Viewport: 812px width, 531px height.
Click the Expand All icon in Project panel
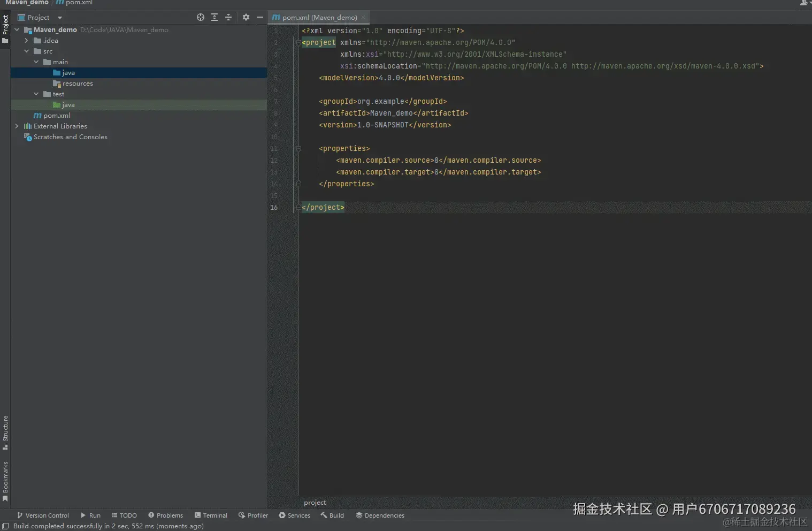(215, 17)
